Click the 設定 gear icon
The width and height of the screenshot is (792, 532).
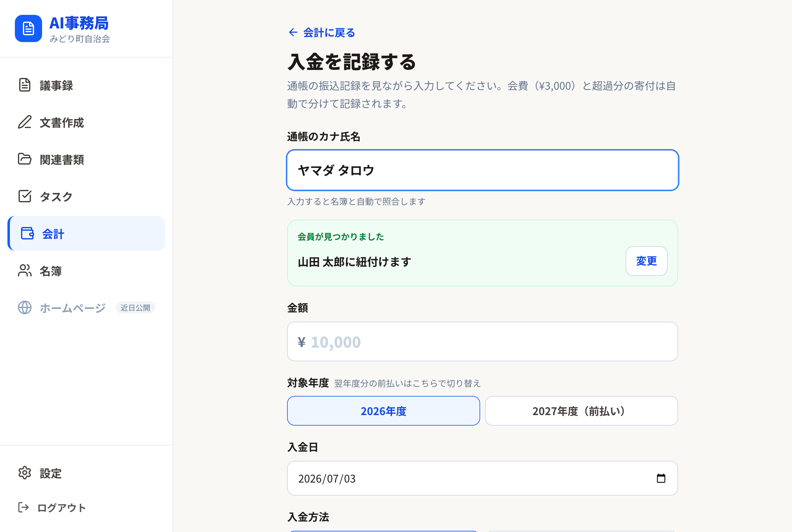(x=24, y=473)
